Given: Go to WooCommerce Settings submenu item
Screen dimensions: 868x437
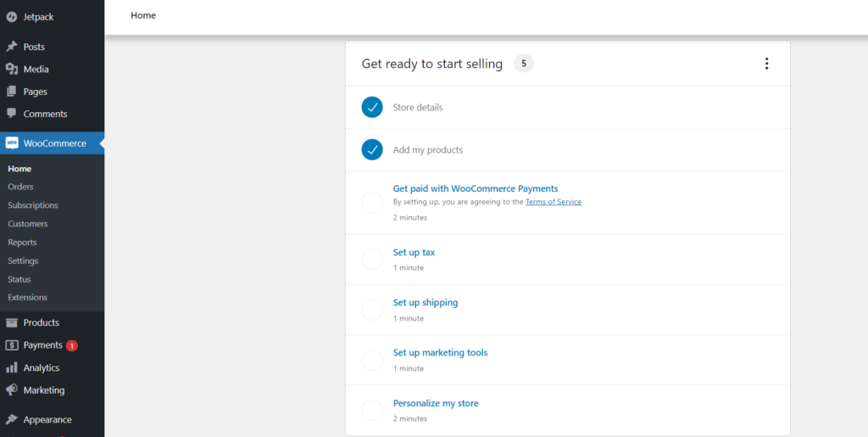Looking at the screenshot, I should click(23, 261).
